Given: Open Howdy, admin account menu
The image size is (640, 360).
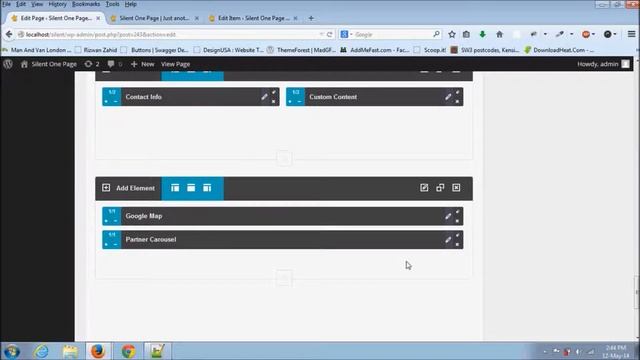Looking at the screenshot, I should tap(603, 64).
